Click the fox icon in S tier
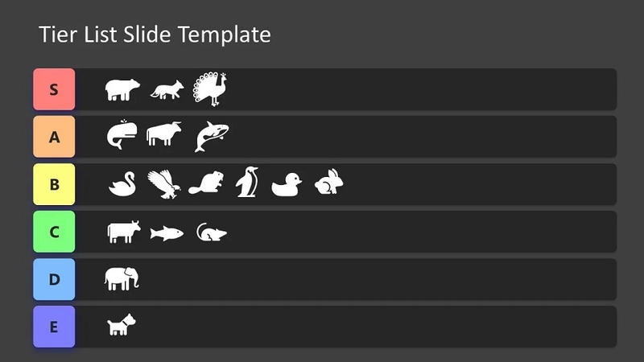The width and height of the screenshot is (644, 362). pos(167,90)
